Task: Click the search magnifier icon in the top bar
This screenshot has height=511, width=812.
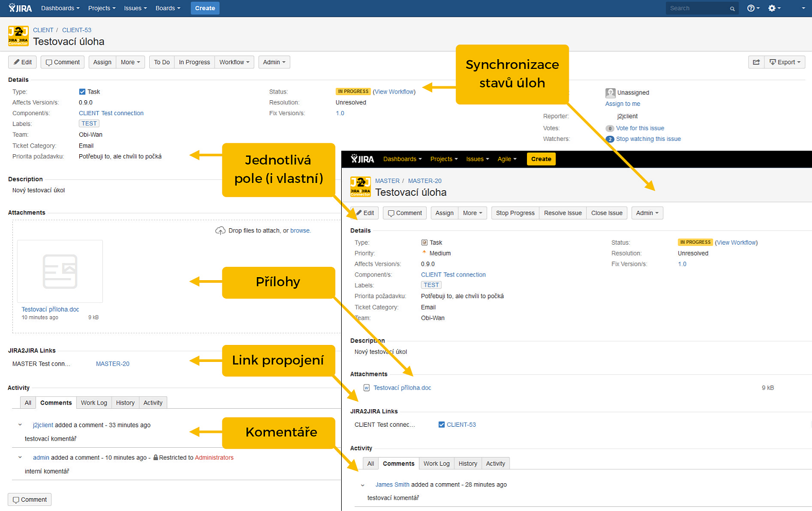Action: click(732, 9)
